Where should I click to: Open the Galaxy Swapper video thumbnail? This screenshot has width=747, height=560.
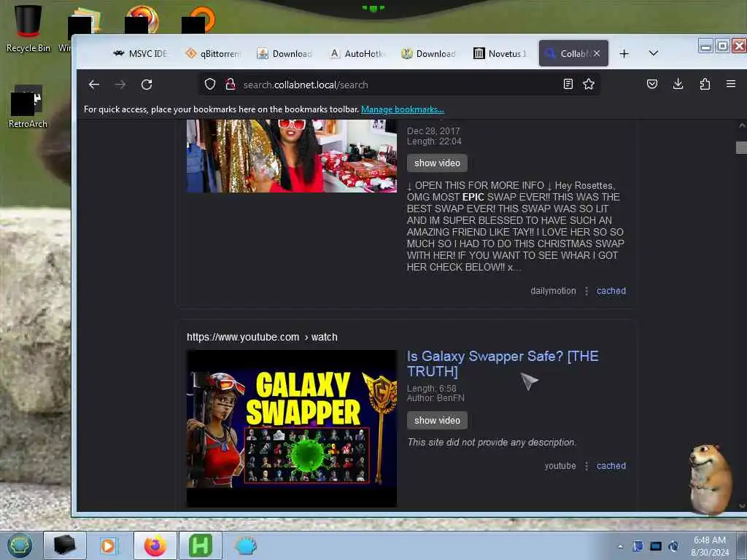[x=292, y=429]
